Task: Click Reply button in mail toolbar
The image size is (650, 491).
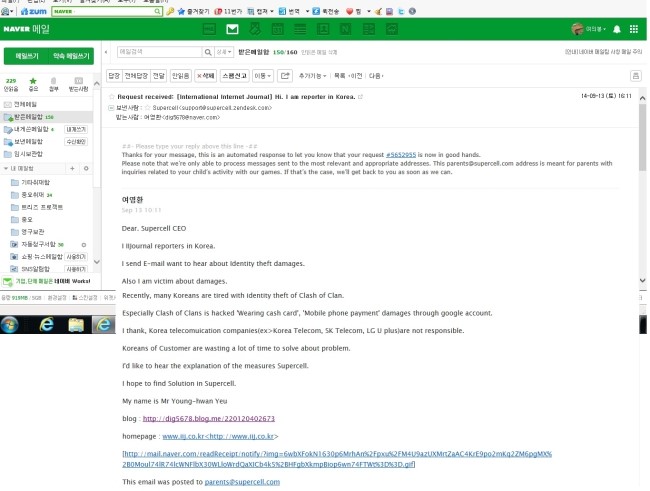Action: (114, 75)
